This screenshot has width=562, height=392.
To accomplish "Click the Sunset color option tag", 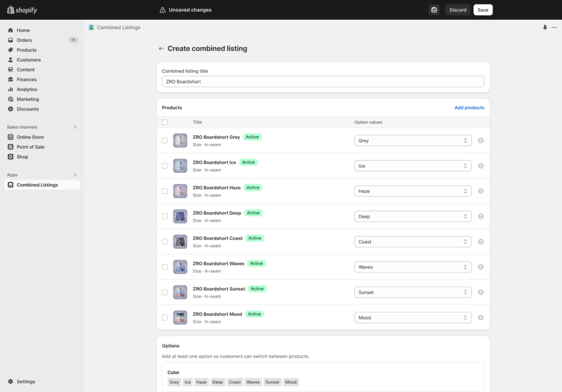I will click(272, 382).
